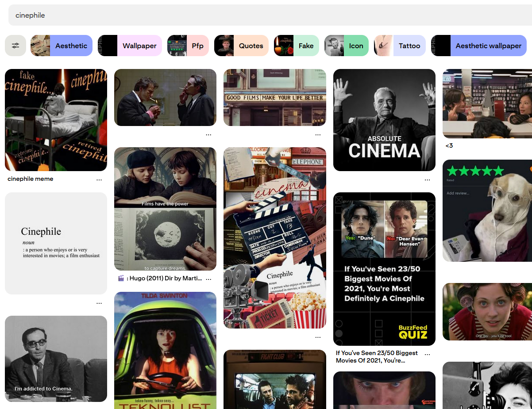Filter results by Tattoo
The image size is (532, 409).
coord(400,46)
